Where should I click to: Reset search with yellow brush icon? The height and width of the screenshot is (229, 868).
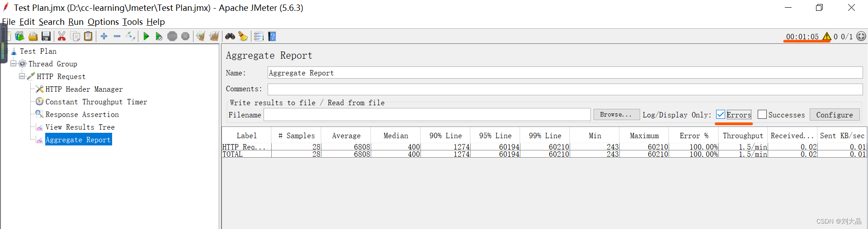(x=243, y=36)
